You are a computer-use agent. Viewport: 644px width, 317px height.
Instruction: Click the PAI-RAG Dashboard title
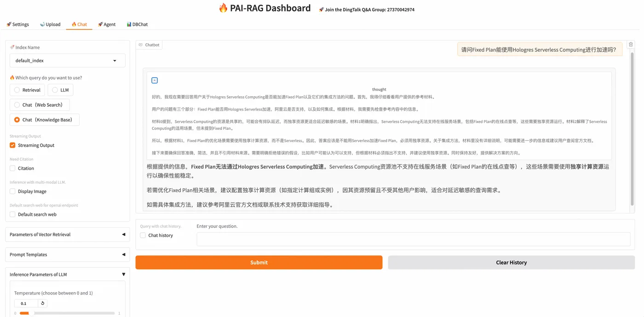coord(264,8)
